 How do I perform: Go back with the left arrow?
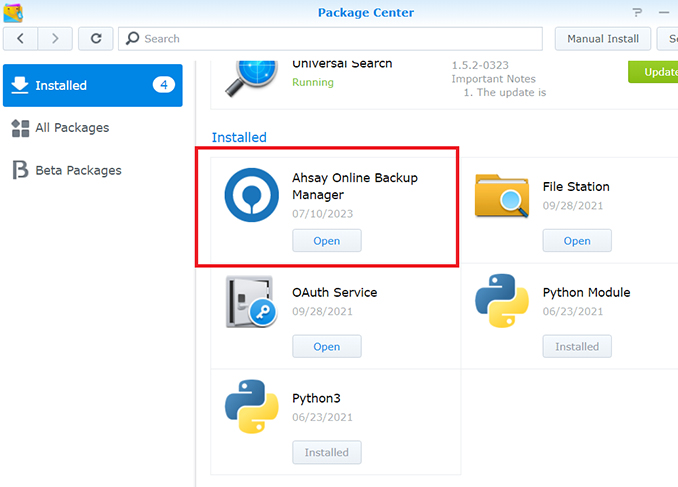point(21,39)
